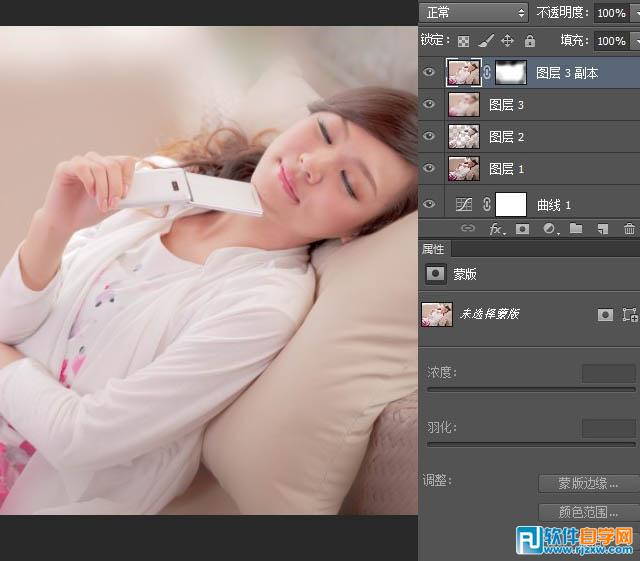Click 不透明度 100% value field
The width and height of the screenshot is (640, 561).
pos(611,13)
